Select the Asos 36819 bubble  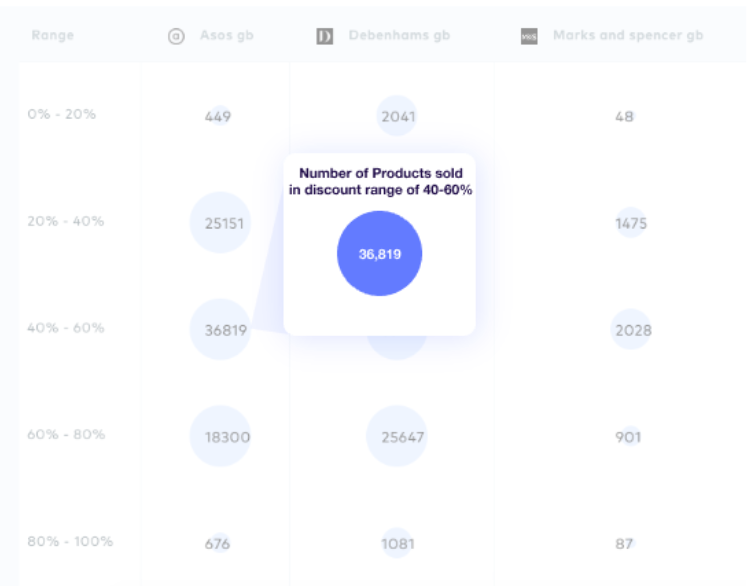click(221, 329)
